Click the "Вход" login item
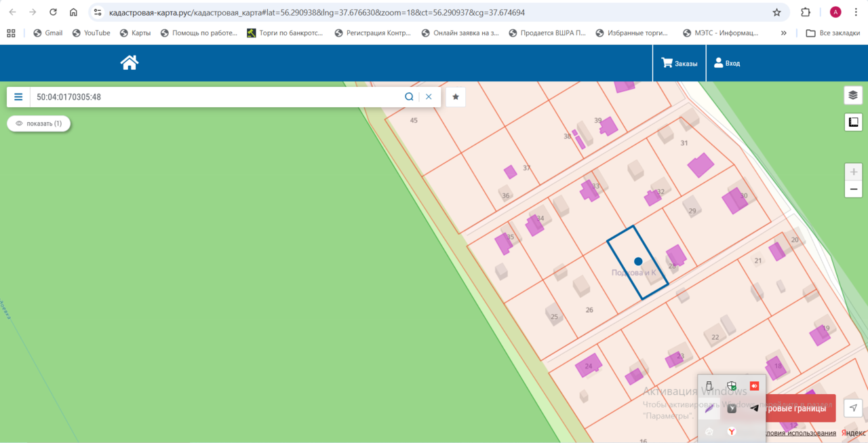This screenshot has height=443, width=868. [x=727, y=63]
